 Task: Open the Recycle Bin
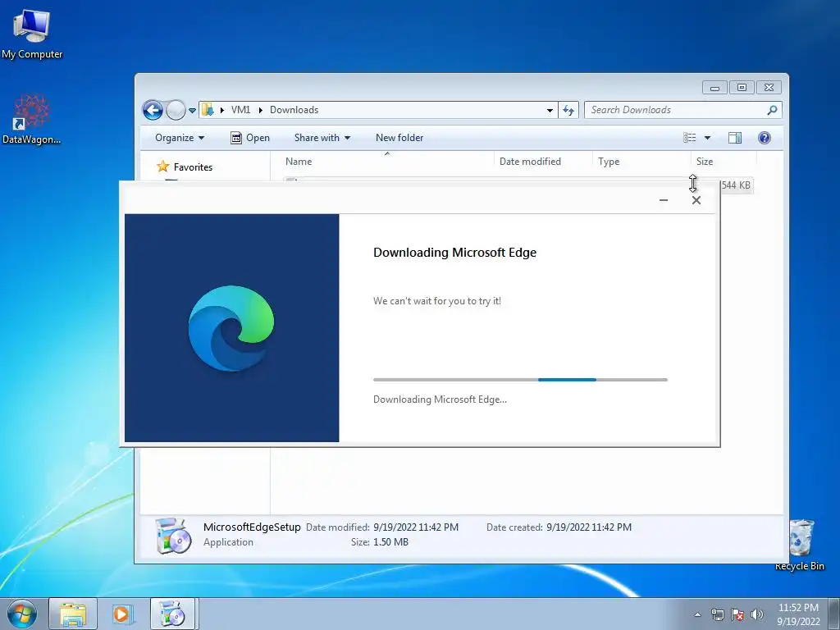pos(801,545)
